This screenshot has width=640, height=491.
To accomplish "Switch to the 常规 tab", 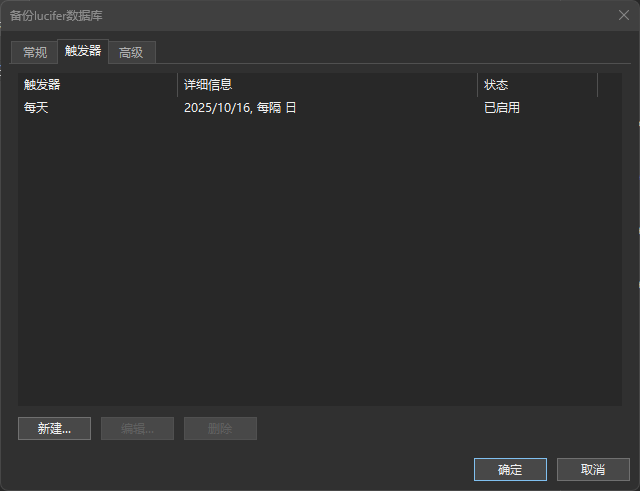I will click(35, 52).
